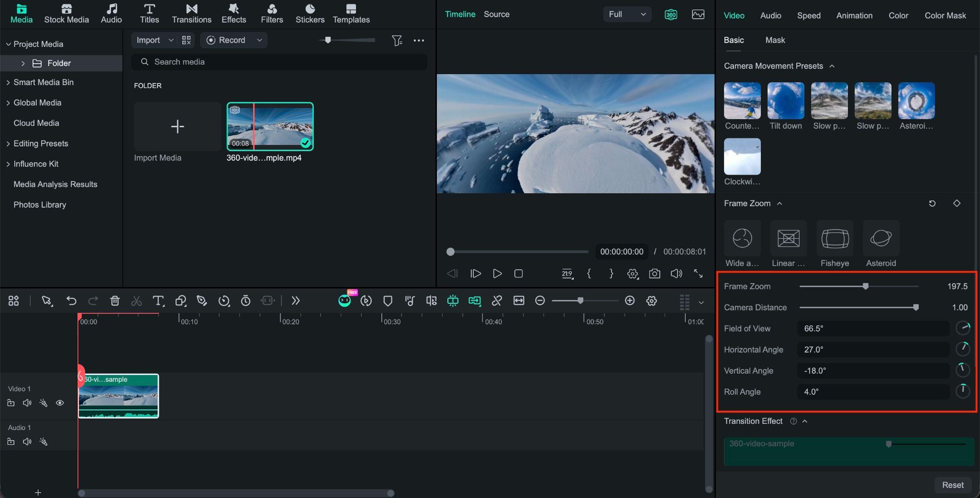Open the Full quality dropdown

(x=627, y=14)
